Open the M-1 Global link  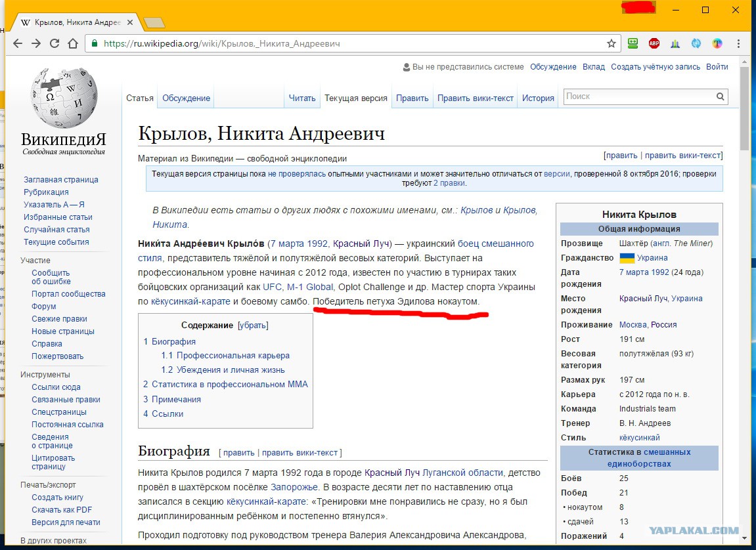pyautogui.click(x=309, y=287)
